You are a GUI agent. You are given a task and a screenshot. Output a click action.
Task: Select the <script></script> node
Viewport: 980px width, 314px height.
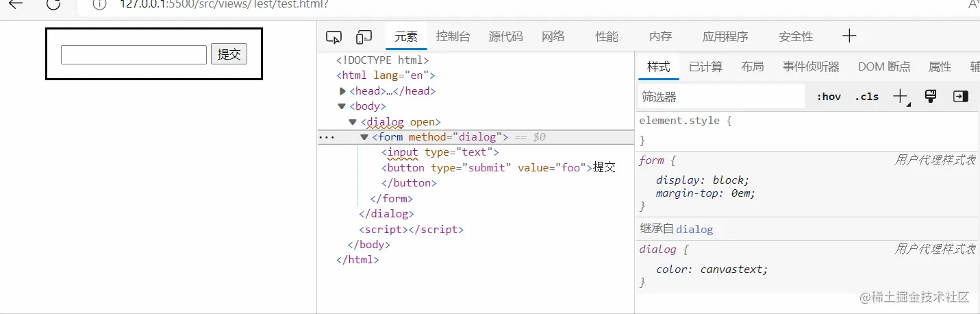point(411,230)
